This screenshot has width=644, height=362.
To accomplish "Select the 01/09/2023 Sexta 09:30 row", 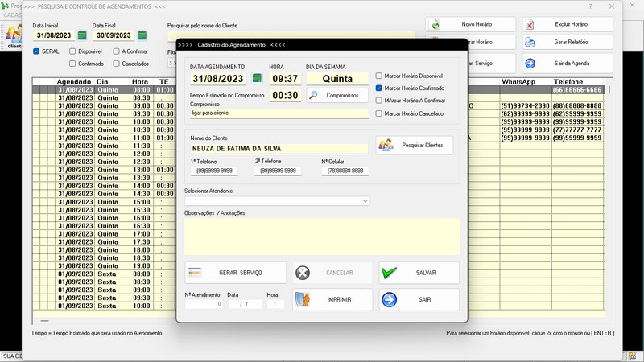I will (x=318, y=298).
